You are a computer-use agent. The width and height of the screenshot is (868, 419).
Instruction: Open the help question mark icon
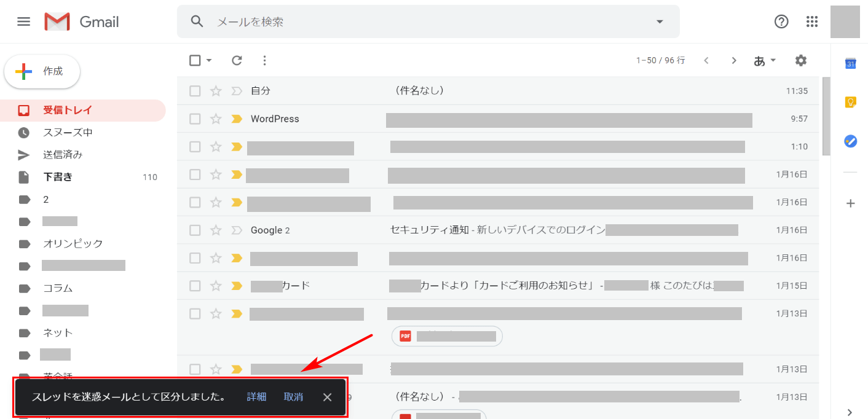pyautogui.click(x=781, y=22)
